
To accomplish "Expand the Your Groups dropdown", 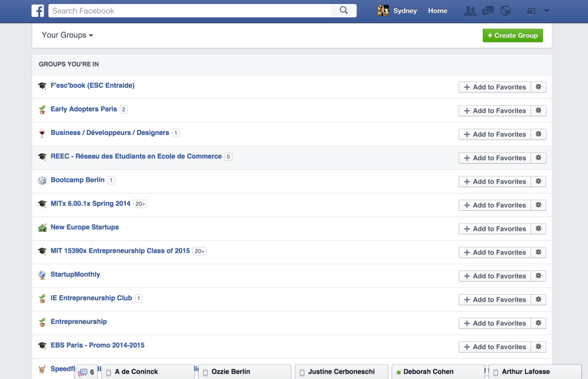I will point(67,35).
